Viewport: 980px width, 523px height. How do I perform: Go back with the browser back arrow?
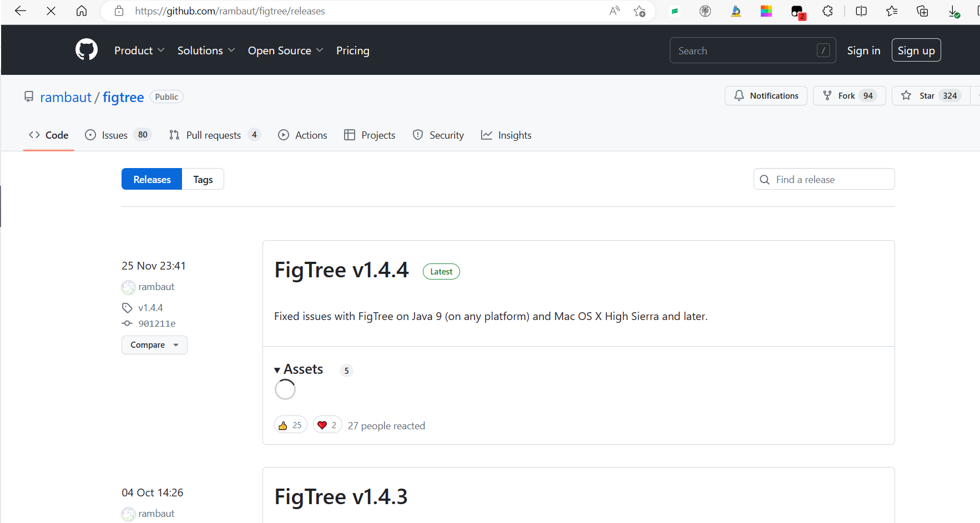point(21,11)
